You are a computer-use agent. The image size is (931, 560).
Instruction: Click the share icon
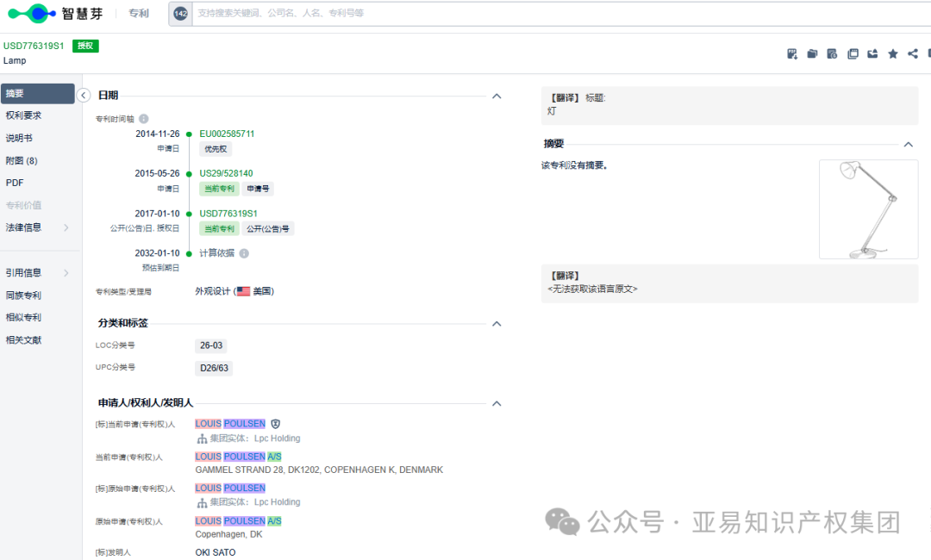point(912,53)
